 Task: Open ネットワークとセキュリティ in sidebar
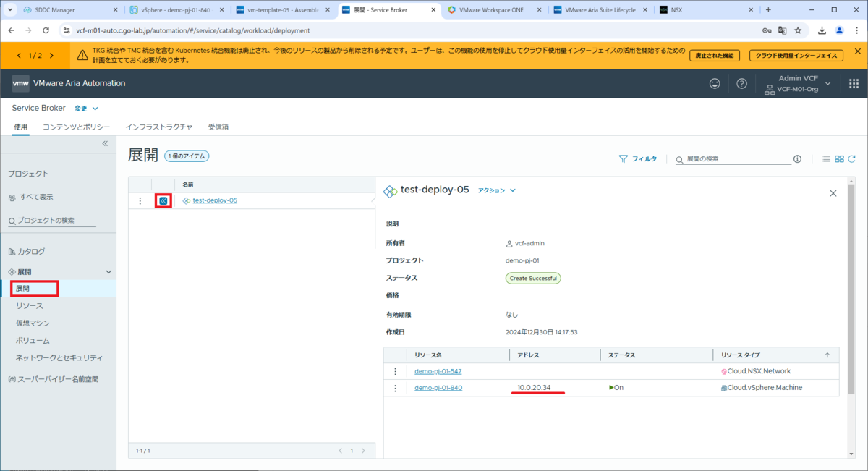point(59,357)
